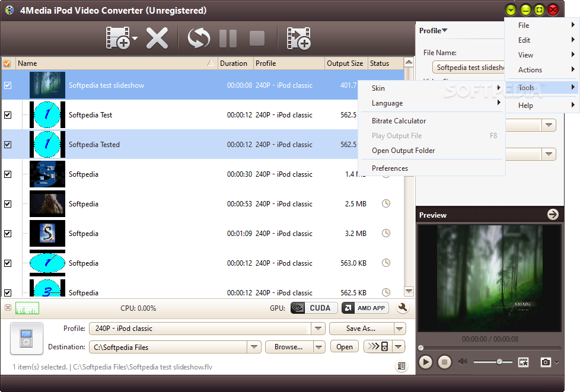Open the 240P - iPod classic profile dropdown
The image size is (580, 392).
tap(318, 329)
